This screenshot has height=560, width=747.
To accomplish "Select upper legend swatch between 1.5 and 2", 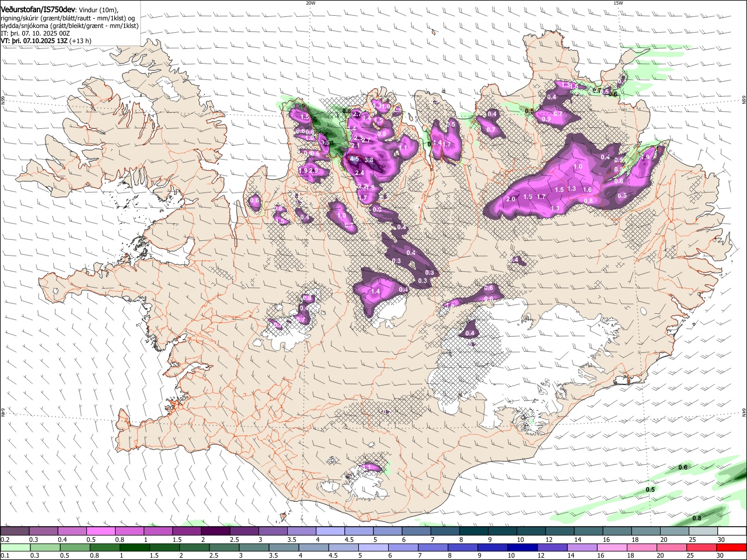I will click(186, 531).
